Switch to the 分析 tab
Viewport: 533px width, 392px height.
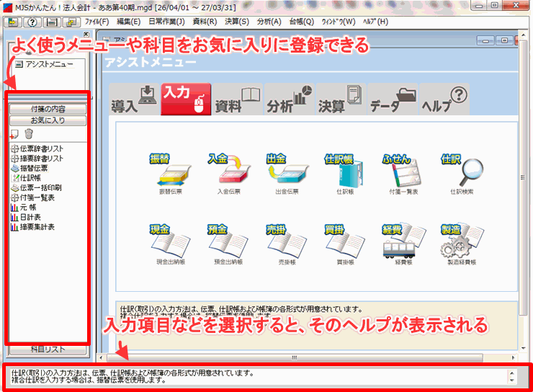pyautogui.click(x=290, y=99)
